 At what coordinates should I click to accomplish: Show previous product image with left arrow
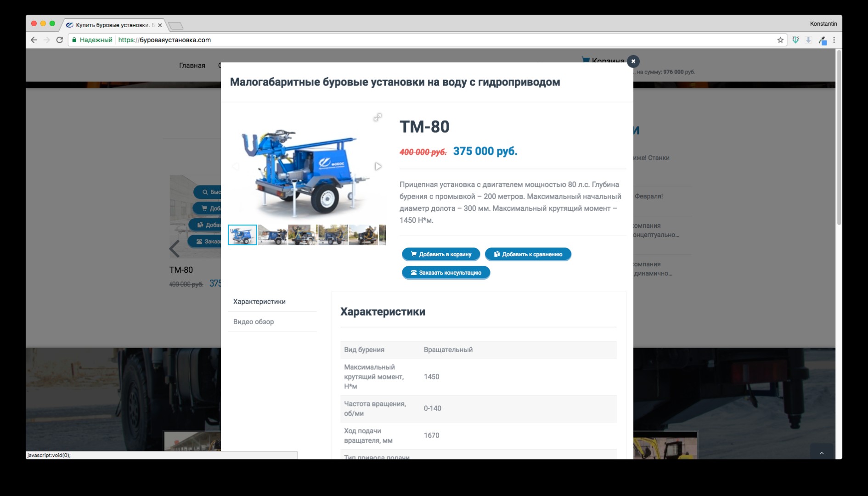235,166
